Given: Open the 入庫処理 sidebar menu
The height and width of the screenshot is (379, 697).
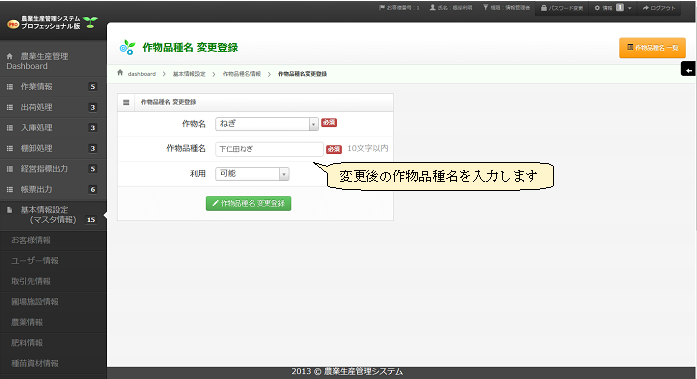Looking at the screenshot, I should click(x=53, y=128).
